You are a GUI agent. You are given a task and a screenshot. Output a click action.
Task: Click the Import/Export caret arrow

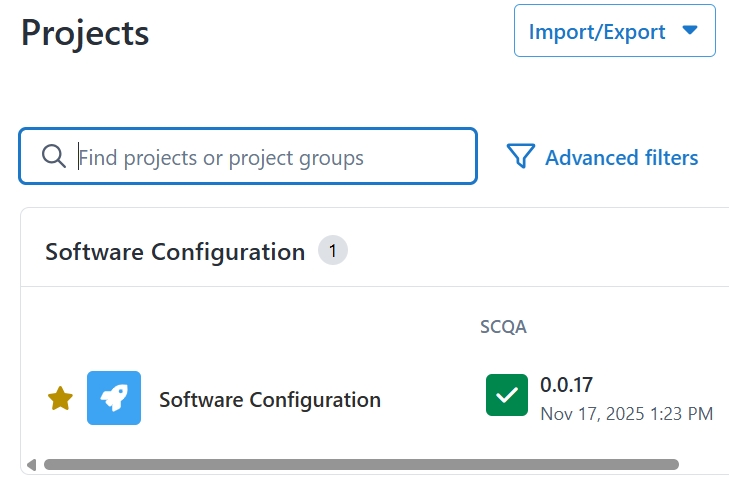(689, 31)
